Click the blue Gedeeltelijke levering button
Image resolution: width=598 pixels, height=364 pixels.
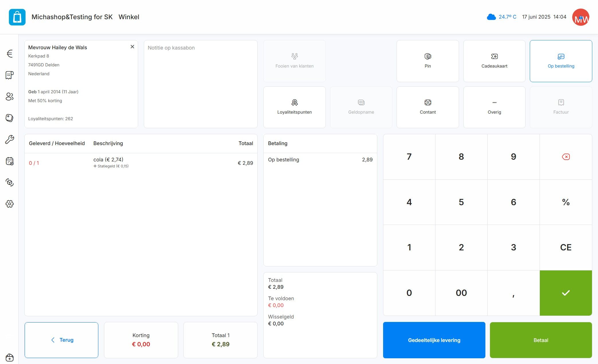tap(434, 340)
